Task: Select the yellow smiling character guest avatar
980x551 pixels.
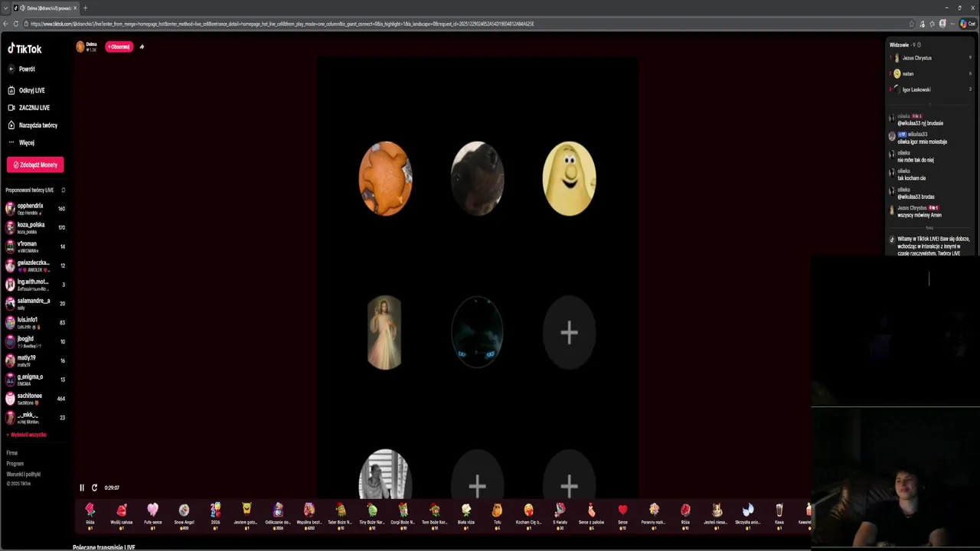Action: [569, 178]
